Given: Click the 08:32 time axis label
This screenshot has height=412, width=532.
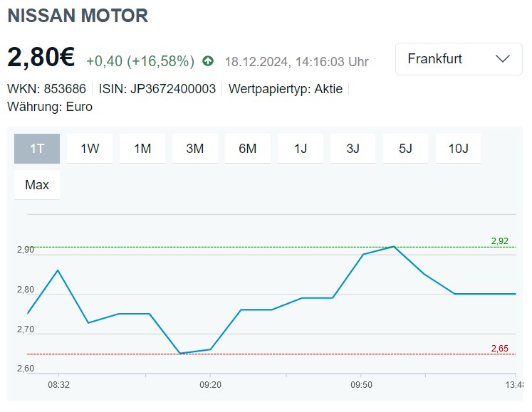Looking at the screenshot, I should [58, 384].
